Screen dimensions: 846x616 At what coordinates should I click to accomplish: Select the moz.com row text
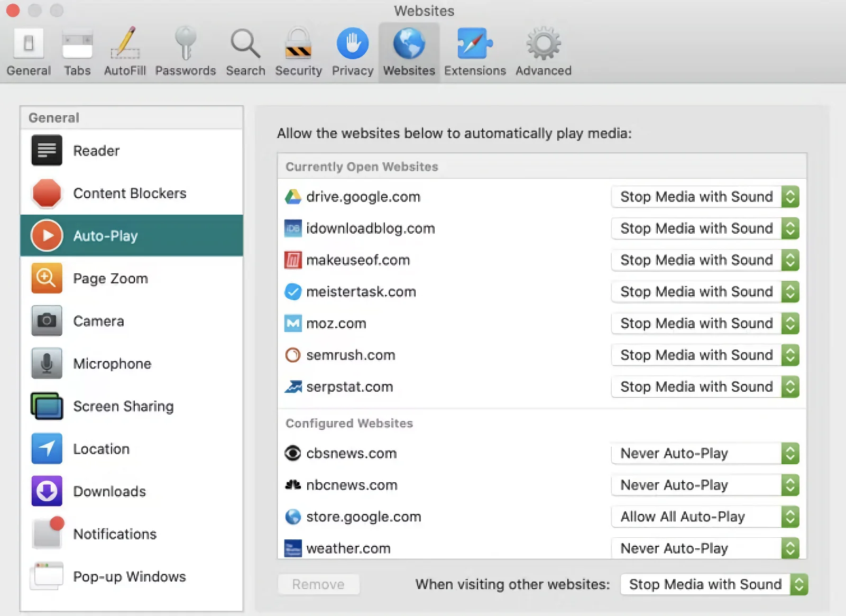click(x=336, y=324)
